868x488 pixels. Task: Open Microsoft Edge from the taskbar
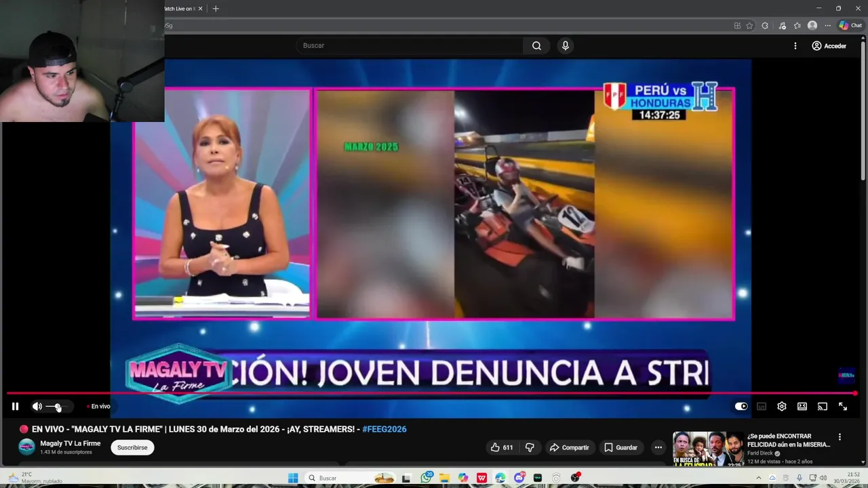(500, 478)
